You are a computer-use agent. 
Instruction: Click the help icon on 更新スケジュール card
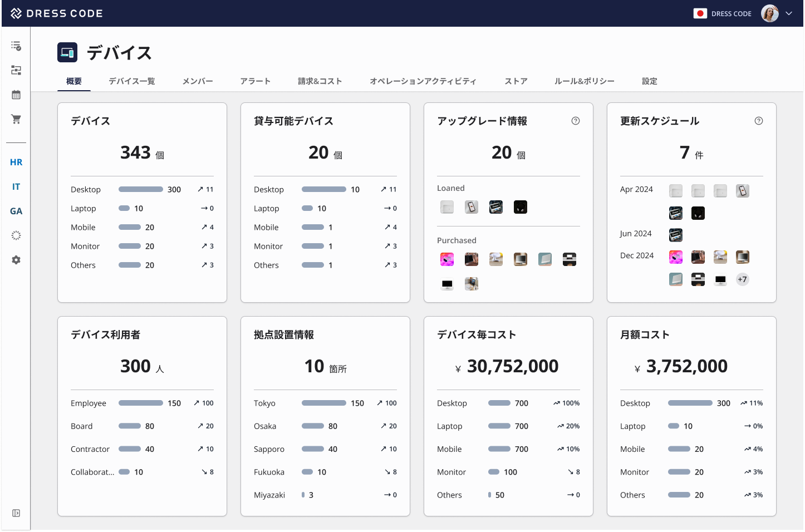759,120
